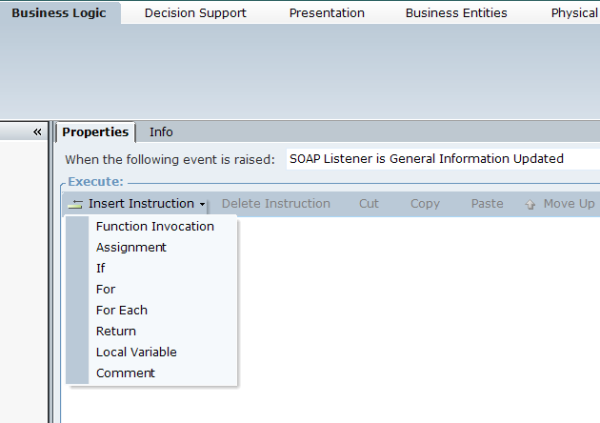The width and height of the screenshot is (600, 423).
Task: Click the Paste toolbar button
Action: [x=487, y=204]
